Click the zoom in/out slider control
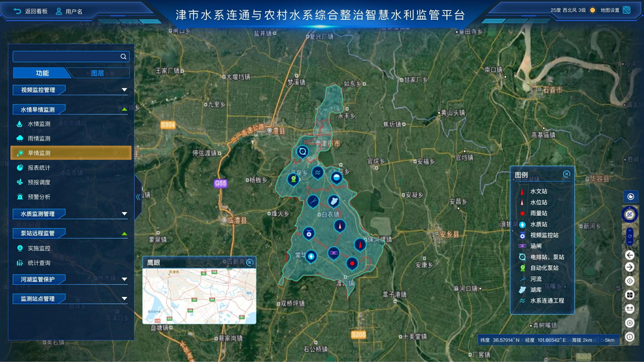This screenshot has height=362, width=644. click(630, 236)
